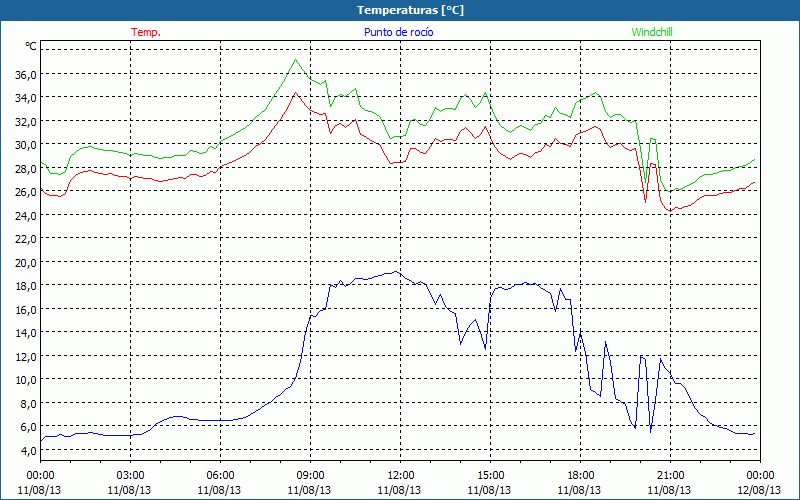Click the 22,0 y-axis value
The image size is (800, 500).
pyautogui.click(x=26, y=239)
